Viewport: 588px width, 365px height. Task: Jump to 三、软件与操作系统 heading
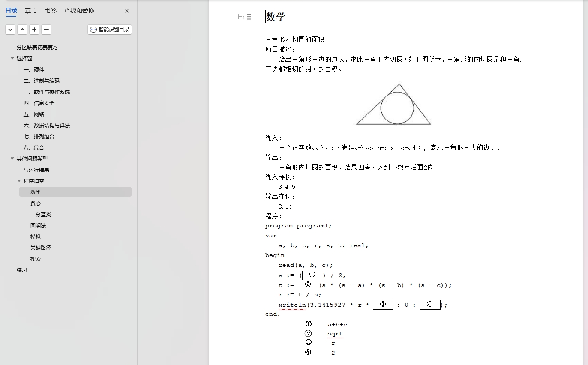coord(47,92)
